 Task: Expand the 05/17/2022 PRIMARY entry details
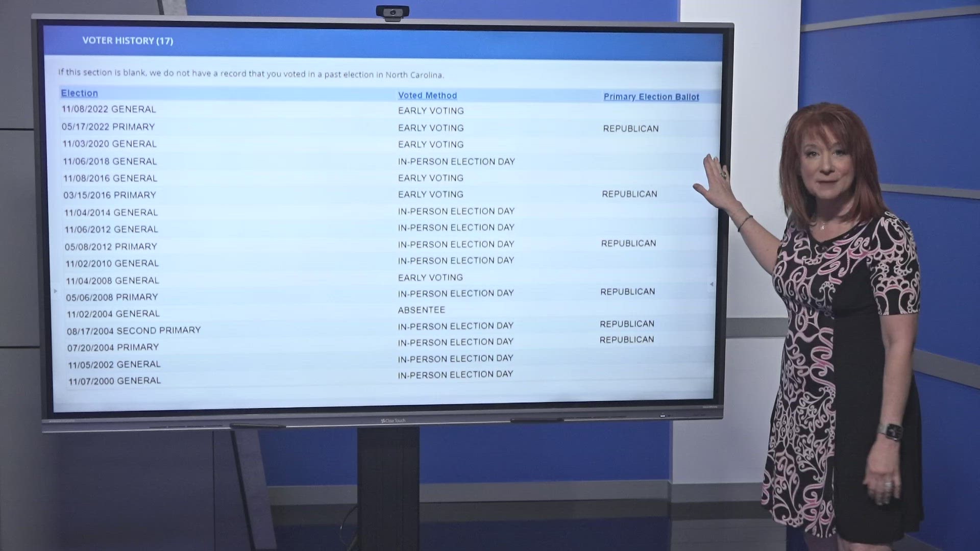pyautogui.click(x=109, y=127)
